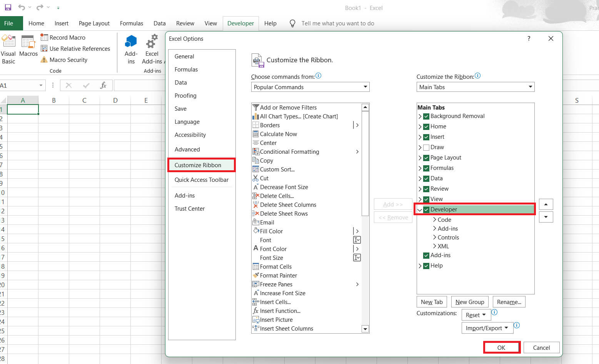Open Excel Add-ins gear icon

(152, 41)
